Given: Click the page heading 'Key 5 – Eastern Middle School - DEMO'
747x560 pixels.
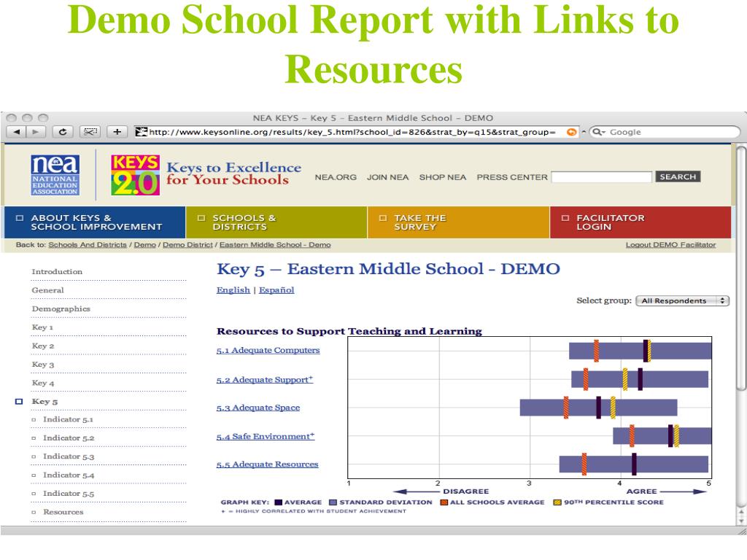Looking at the screenshot, I should (388, 269).
